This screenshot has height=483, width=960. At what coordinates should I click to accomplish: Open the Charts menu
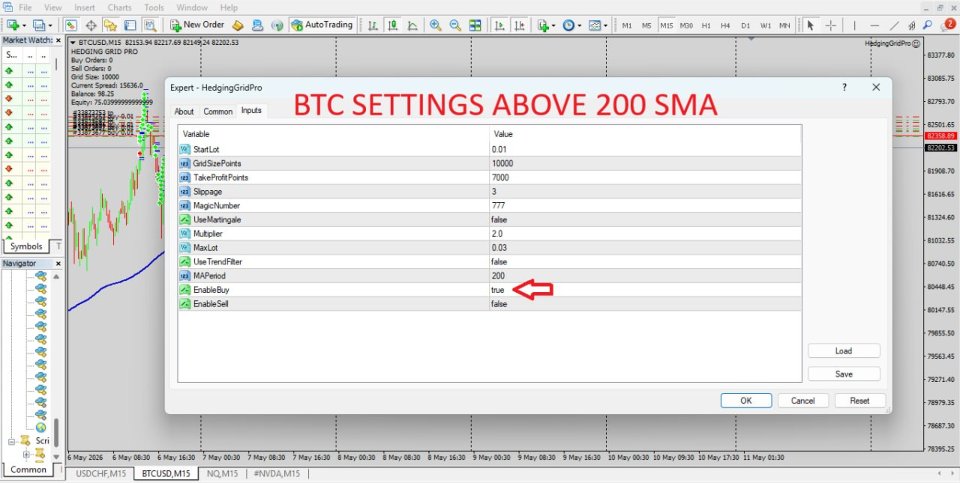(119, 8)
